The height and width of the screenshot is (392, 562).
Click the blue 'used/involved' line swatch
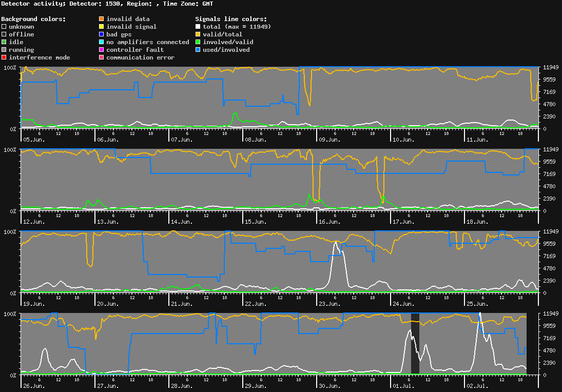(198, 50)
